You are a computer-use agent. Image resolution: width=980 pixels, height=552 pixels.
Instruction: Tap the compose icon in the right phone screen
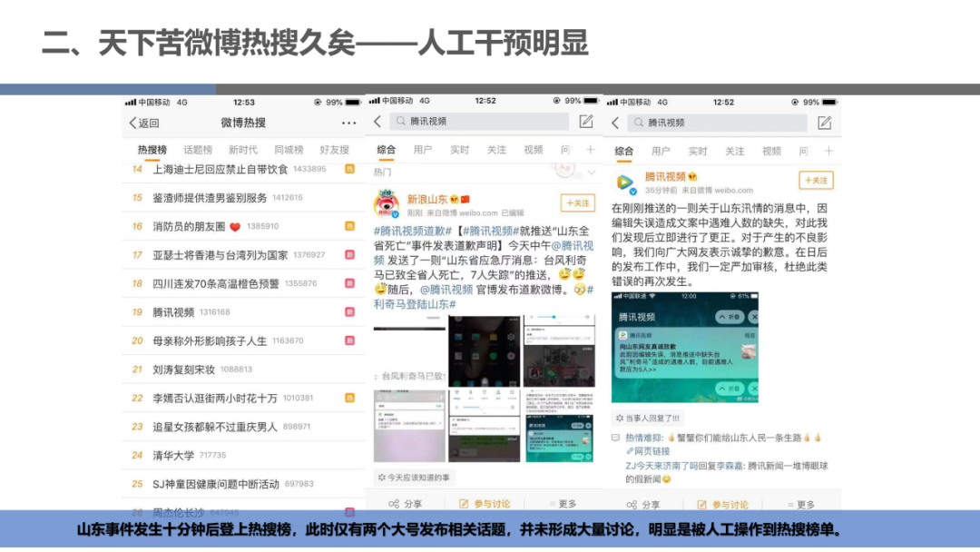pyautogui.click(x=824, y=123)
